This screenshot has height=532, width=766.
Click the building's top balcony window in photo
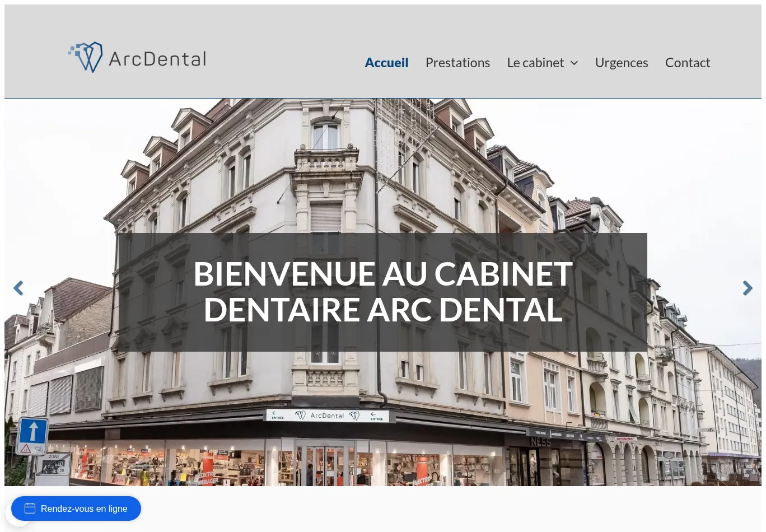(325, 135)
